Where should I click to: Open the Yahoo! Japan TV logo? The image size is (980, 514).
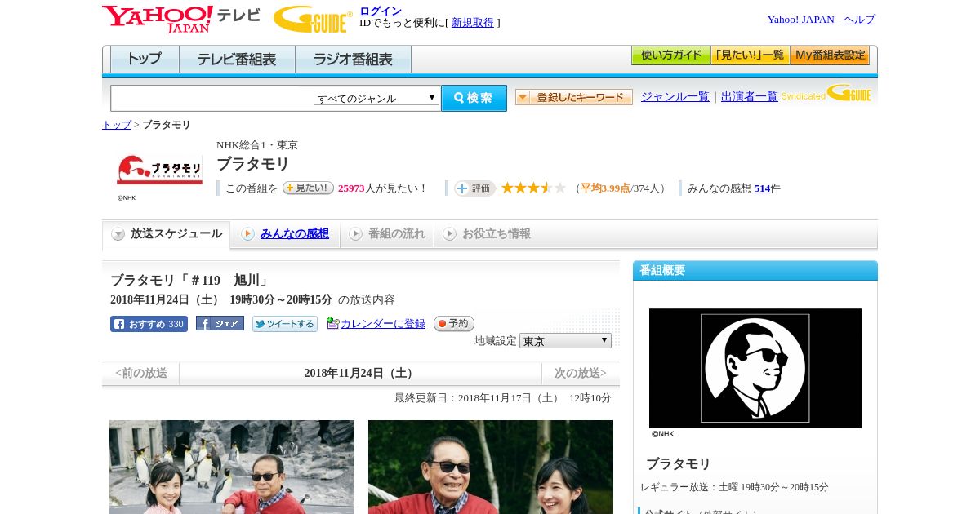[x=181, y=19]
